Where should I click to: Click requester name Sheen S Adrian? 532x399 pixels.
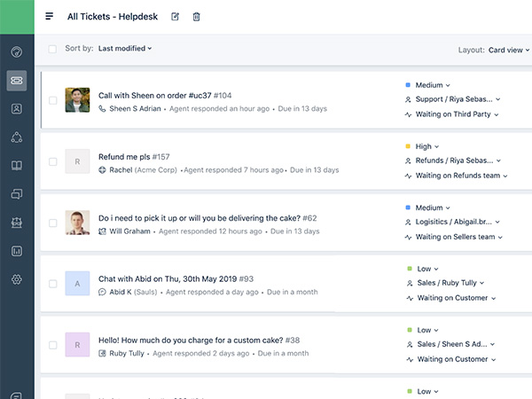(x=135, y=109)
